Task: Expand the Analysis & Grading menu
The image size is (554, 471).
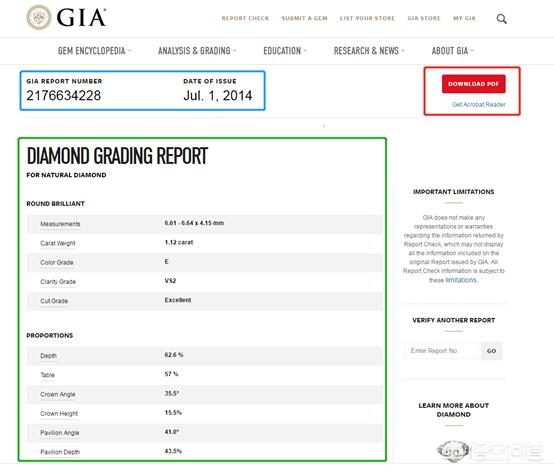Action: click(x=197, y=51)
